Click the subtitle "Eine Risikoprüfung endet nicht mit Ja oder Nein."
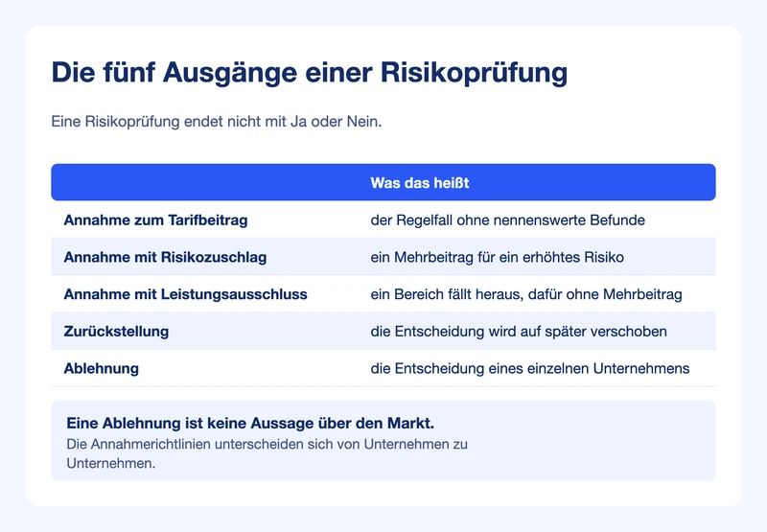The image size is (767, 532). coord(217,122)
